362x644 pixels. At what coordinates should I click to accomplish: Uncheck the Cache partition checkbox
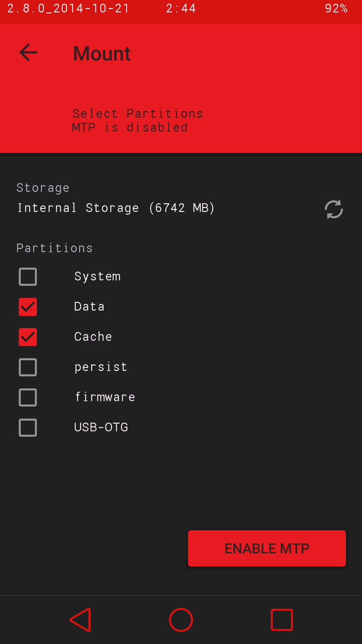(28, 337)
